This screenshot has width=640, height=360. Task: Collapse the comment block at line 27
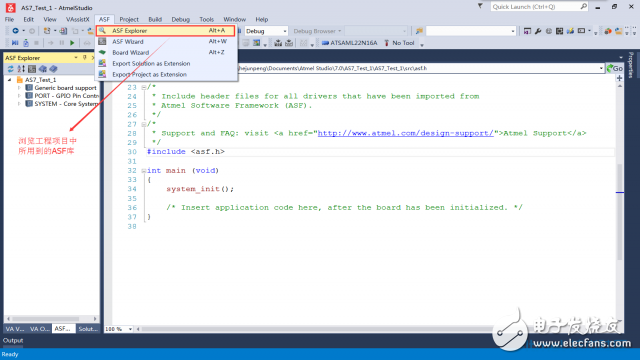pos(144,124)
